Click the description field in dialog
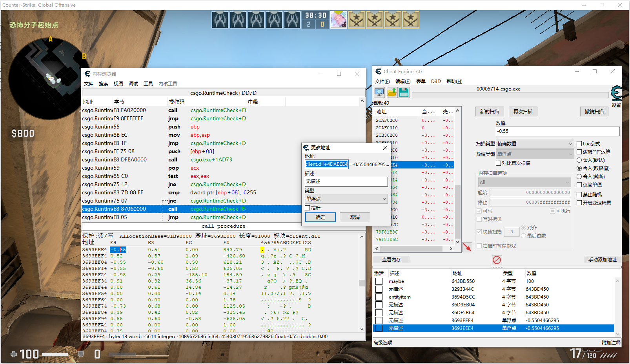 tap(346, 181)
